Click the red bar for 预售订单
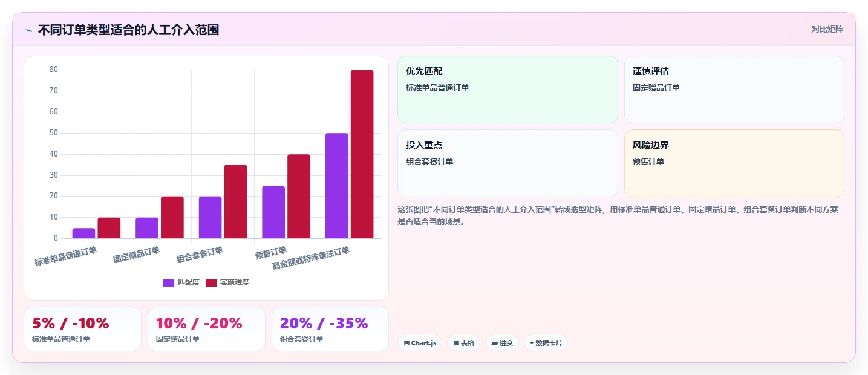The width and height of the screenshot is (868, 375). 299,196
